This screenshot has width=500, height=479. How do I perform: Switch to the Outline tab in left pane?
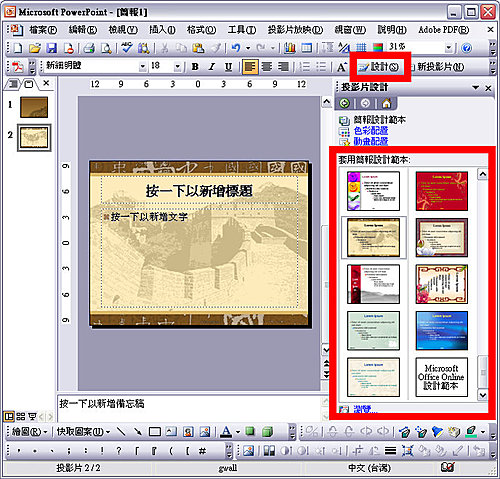tap(13, 84)
